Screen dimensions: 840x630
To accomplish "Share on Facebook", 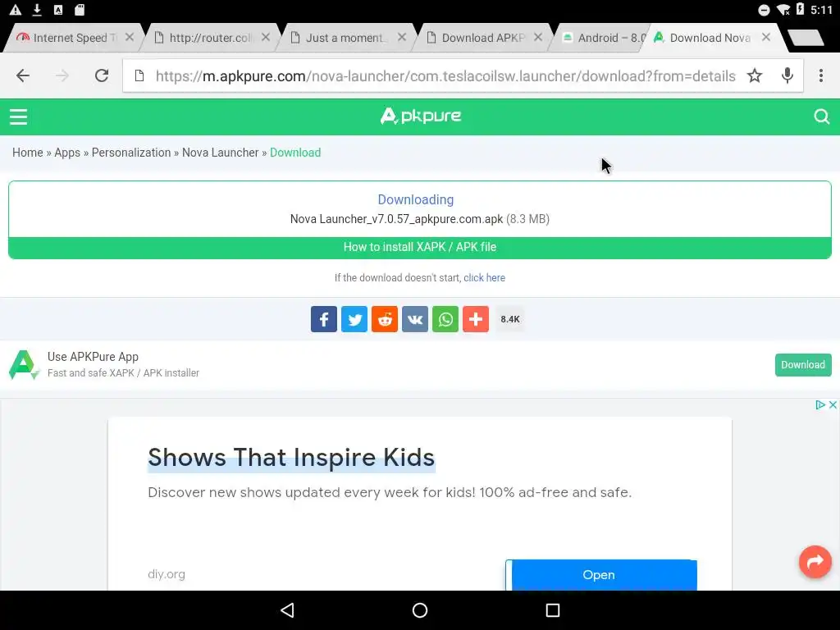I will click(x=324, y=319).
